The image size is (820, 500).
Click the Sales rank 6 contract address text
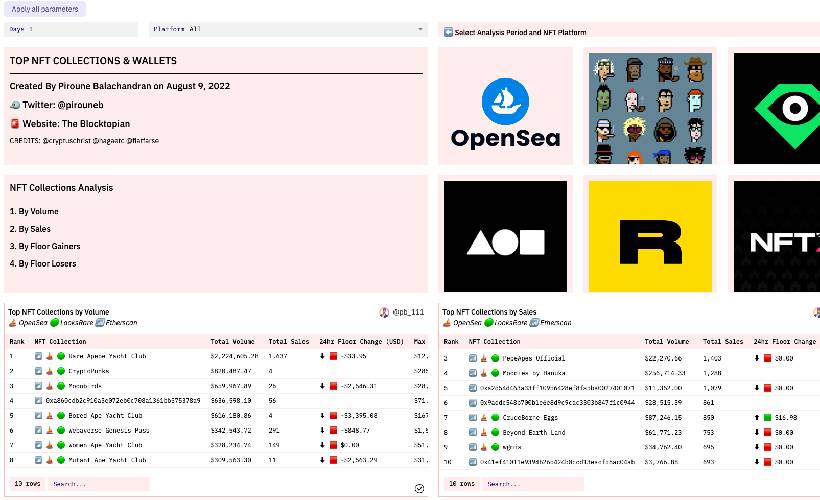click(x=557, y=403)
